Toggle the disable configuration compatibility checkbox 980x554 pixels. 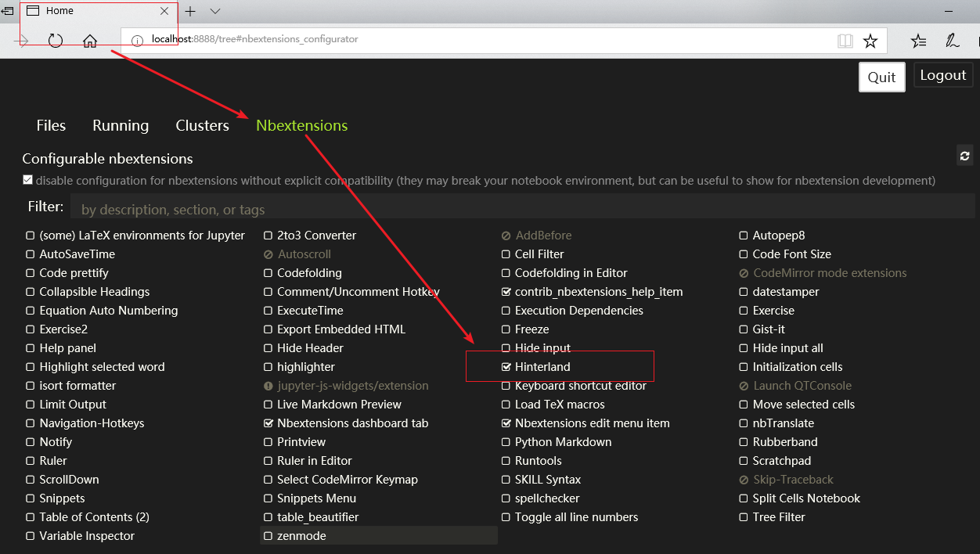28,180
